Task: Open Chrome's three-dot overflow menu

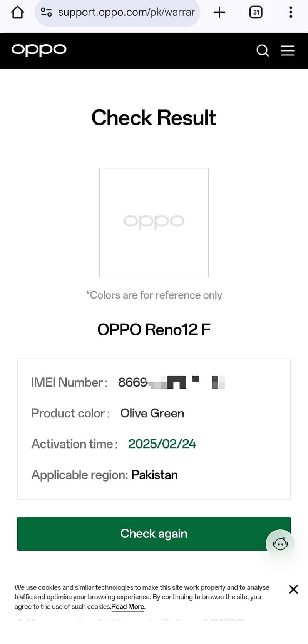Action: coord(290,12)
